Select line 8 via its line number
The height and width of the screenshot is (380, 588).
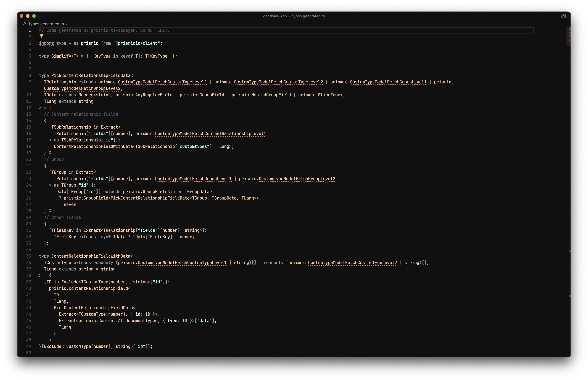pyautogui.click(x=30, y=76)
